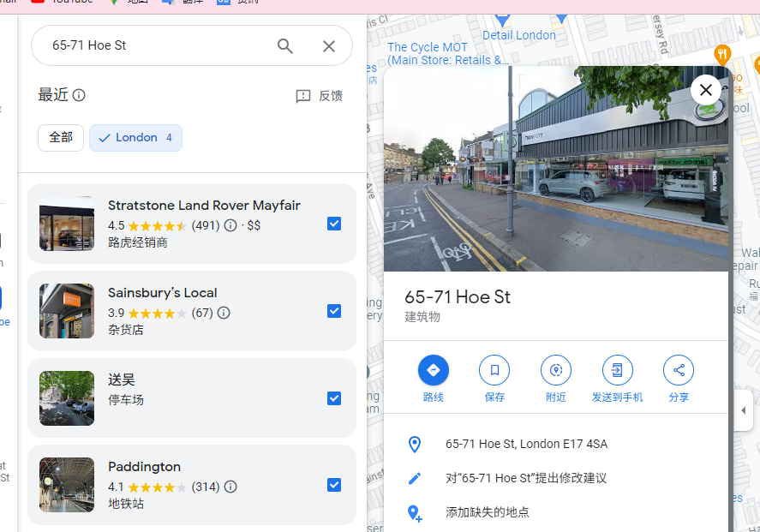
Task: Click the orange restaurant map pin
Action: click(722, 54)
